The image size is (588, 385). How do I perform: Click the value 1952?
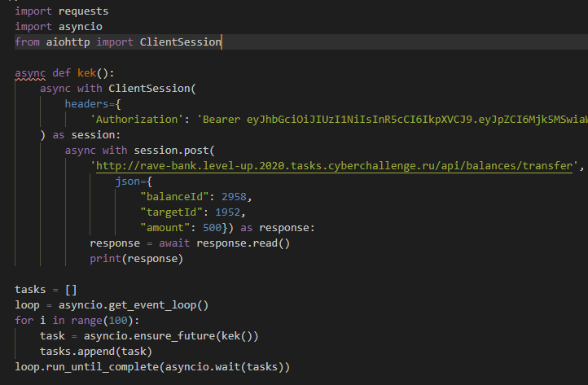(227, 212)
